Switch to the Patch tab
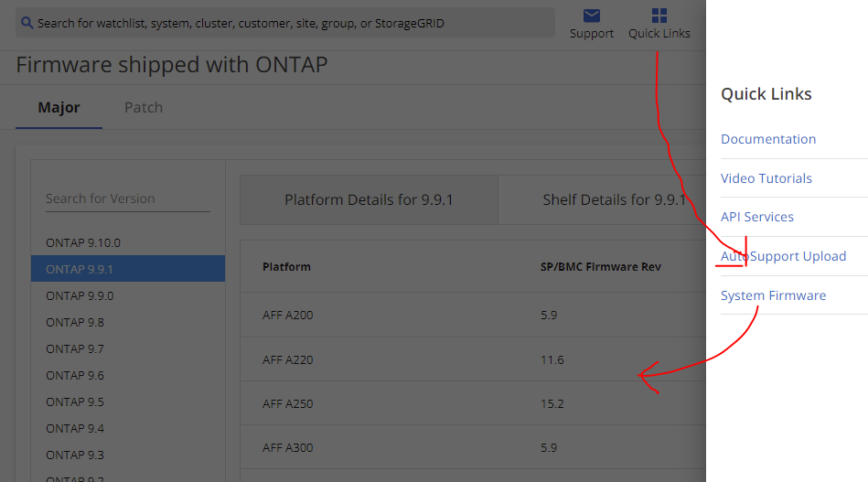Image resolution: width=868 pixels, height=482 pixels. [x=144, y=107]
